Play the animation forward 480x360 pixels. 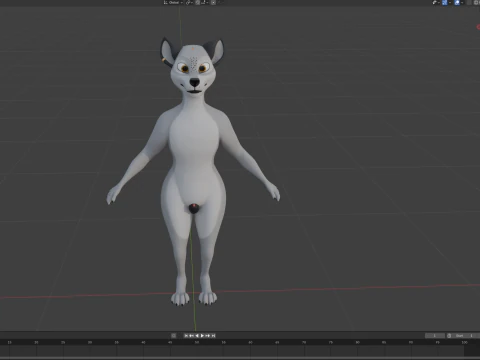[202, 336]
